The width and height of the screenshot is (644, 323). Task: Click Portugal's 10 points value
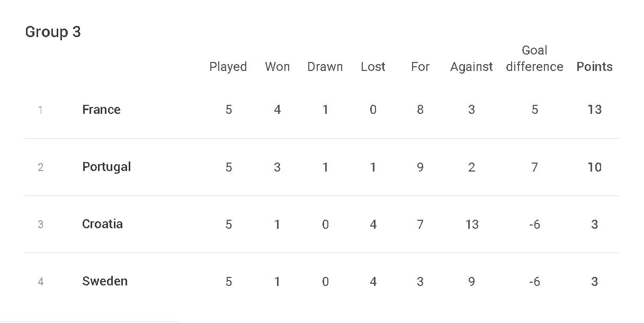tap(594, 167)
